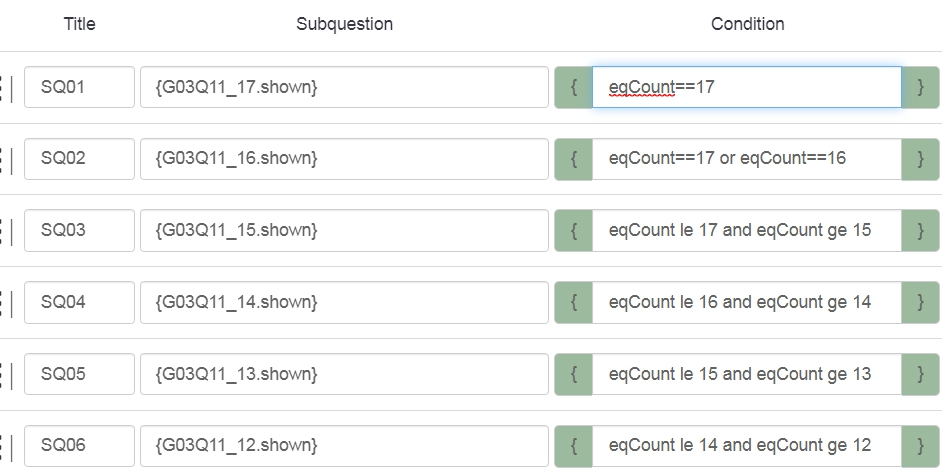Click the drag handle for row SQ05
The width and height of the screenshot is (942, 469).
click(x=5, y=374)
